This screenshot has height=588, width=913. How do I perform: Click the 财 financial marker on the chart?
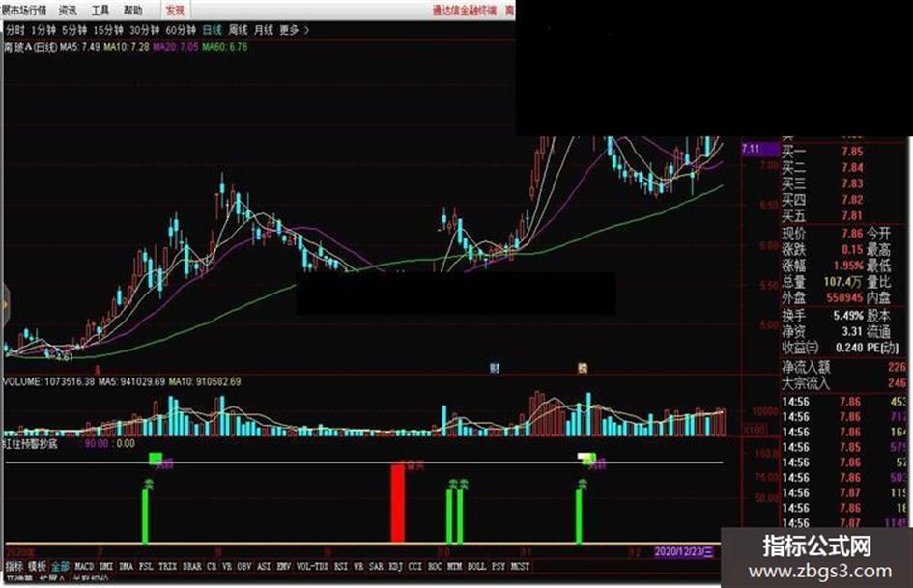pyautogui.click(x=495, y=368)
